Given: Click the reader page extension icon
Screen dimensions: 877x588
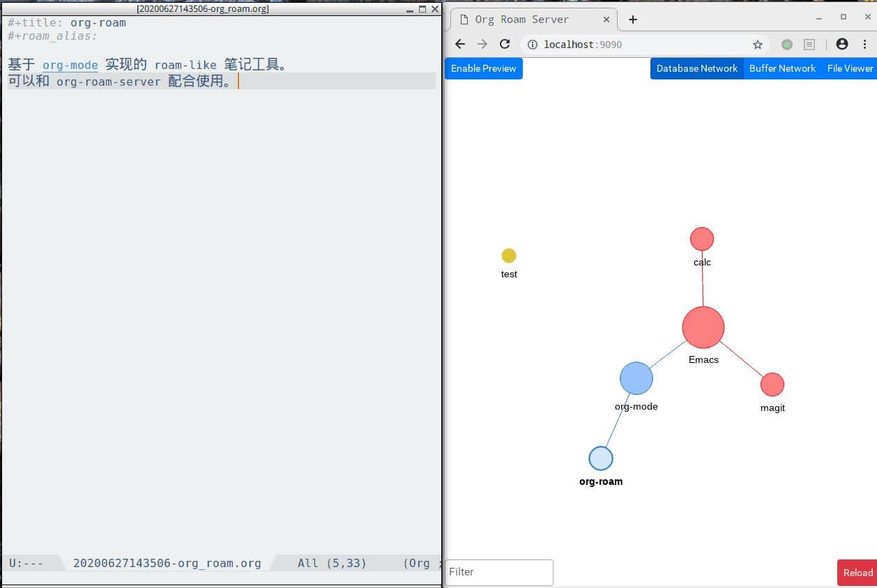Looking at the screenshot, I should coord(809,45).
